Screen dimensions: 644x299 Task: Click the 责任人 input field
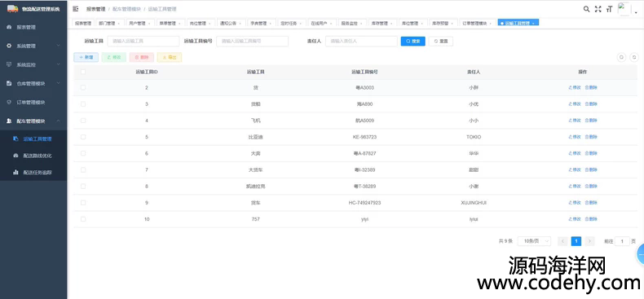361,41
